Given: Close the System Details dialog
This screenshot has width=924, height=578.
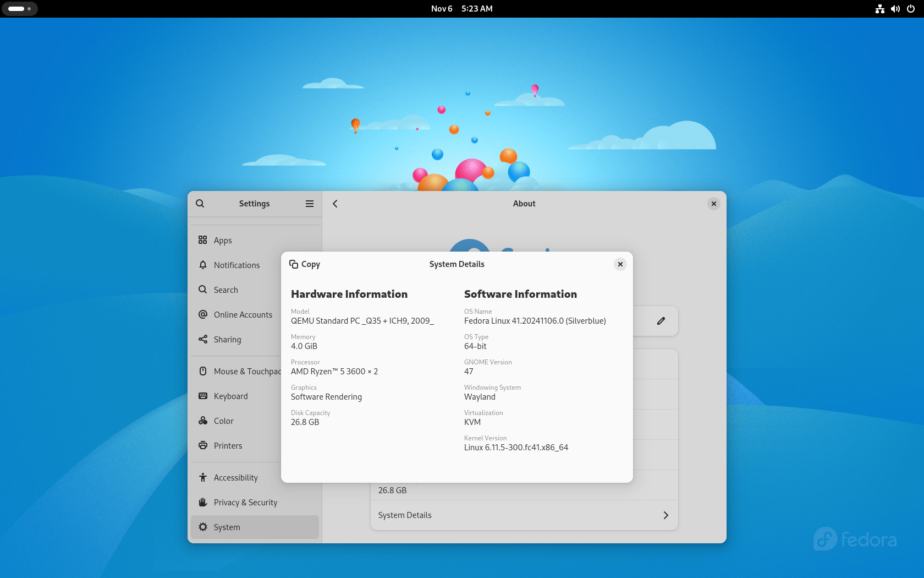Looking at the screenshot, I should coord(620,264).
